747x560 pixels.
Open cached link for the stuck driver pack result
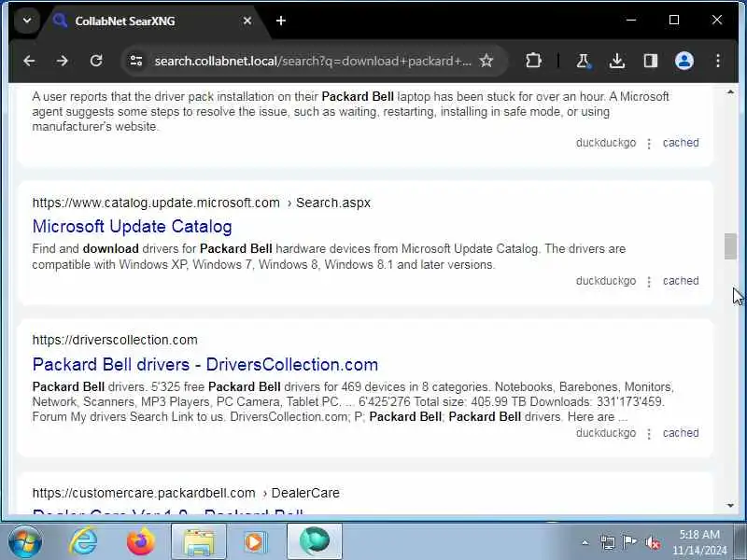[681, 143]
